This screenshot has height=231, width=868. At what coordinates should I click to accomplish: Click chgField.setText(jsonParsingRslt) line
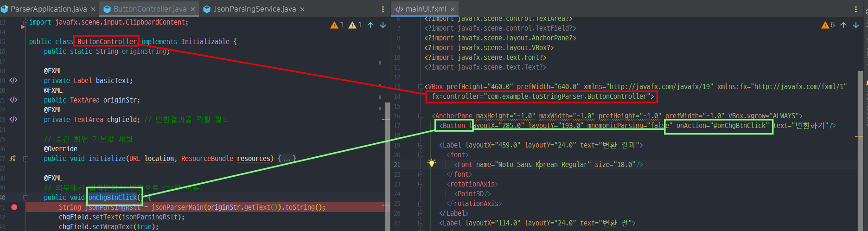coord(122,217)
